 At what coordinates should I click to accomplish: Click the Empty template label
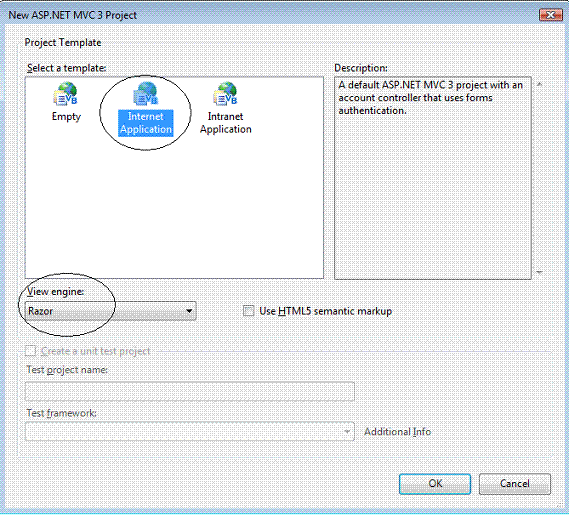click(x=66, y=117)
